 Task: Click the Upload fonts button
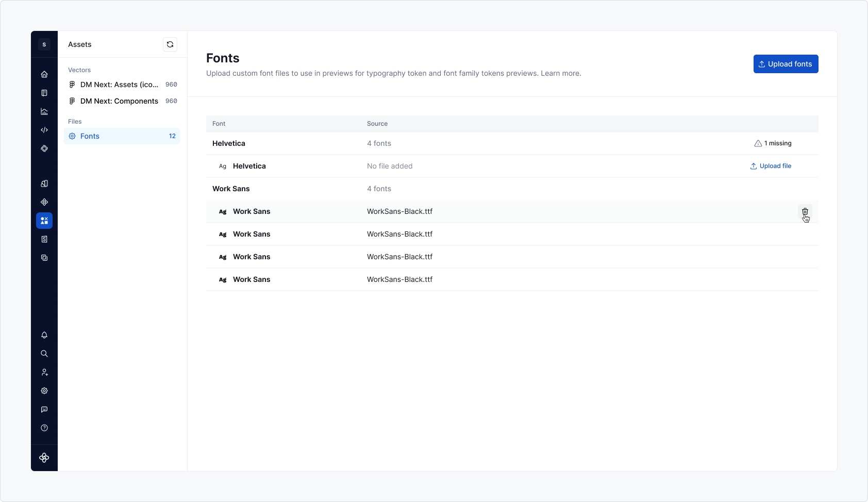click(786, 64)
